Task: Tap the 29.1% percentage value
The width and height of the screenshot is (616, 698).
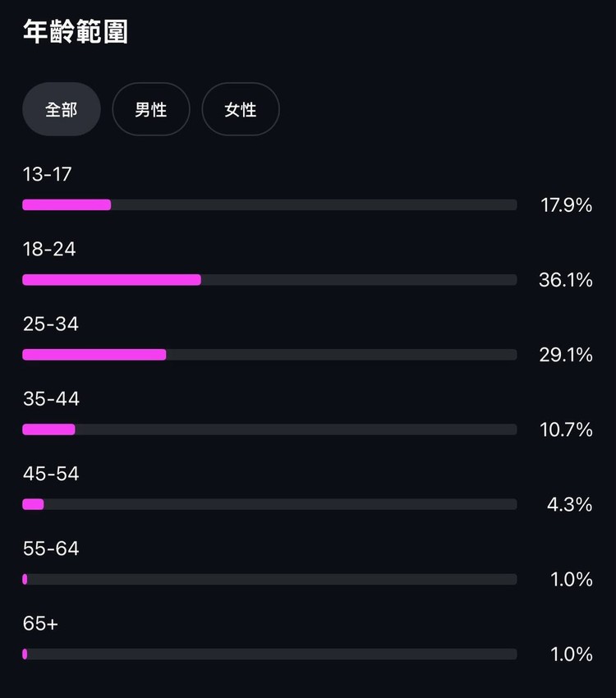Action: tap(565, 355)
